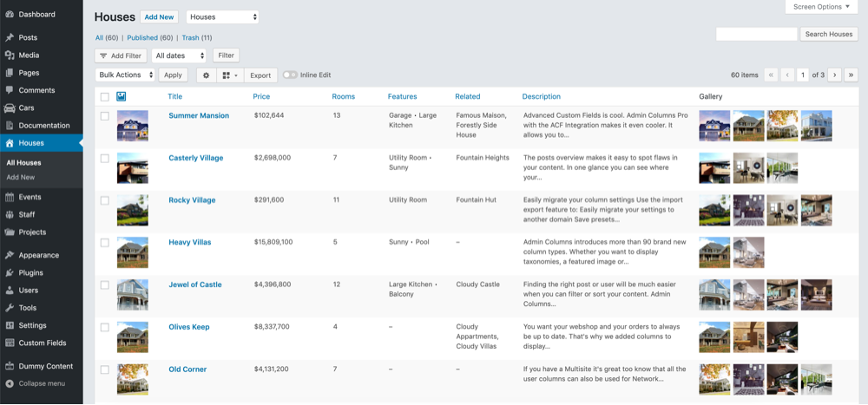Click the Posts pin icon

[x=10, y=37]
